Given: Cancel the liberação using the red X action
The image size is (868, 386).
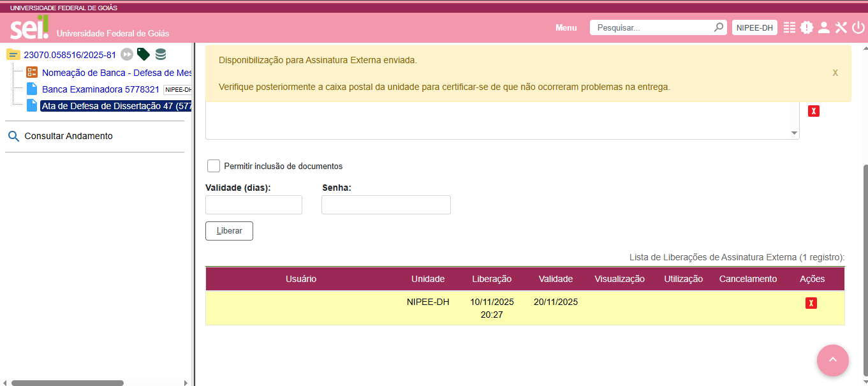Looking at the screenshot, I should pos(811,303).
